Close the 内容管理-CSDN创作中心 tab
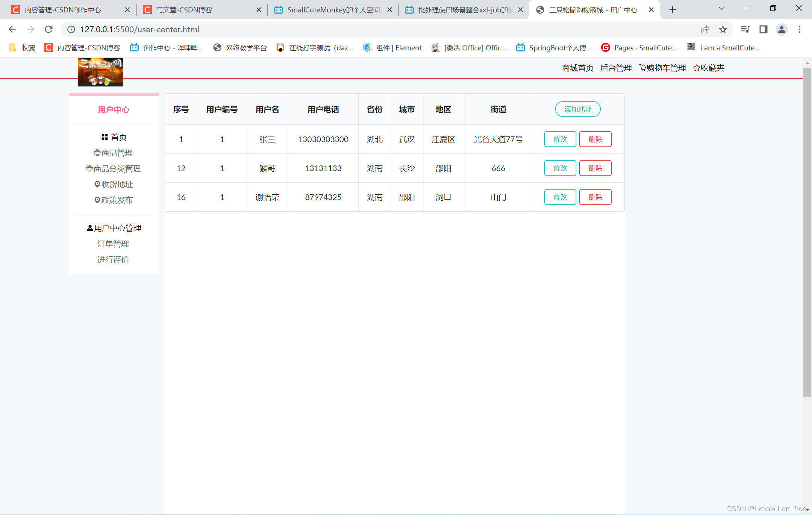 click(x=127, y=10)
